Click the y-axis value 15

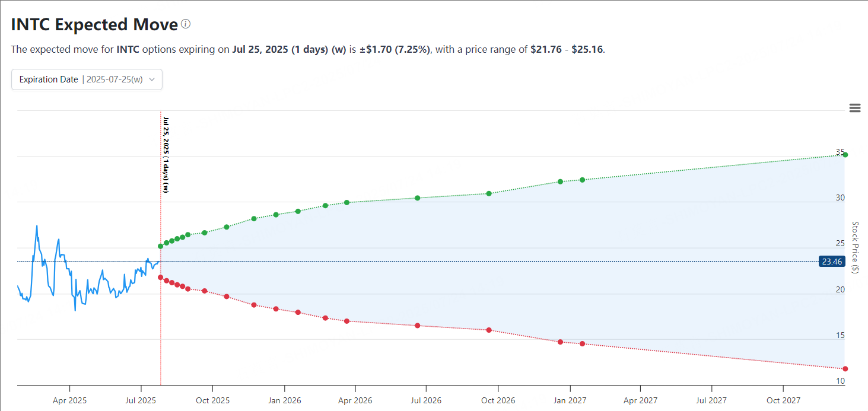click(840, 335)
